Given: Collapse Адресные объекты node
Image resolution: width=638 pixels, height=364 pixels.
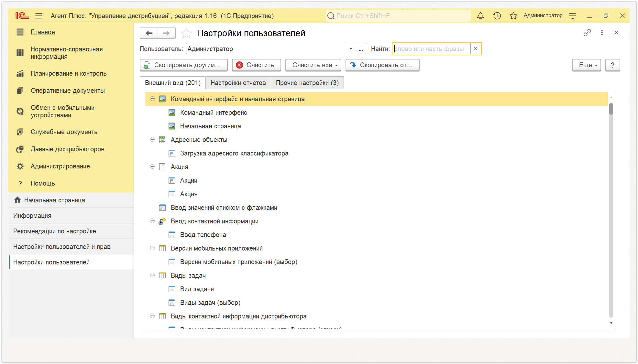Looking at the screenshot, I should pyautogui.click(x=152, y=140).
